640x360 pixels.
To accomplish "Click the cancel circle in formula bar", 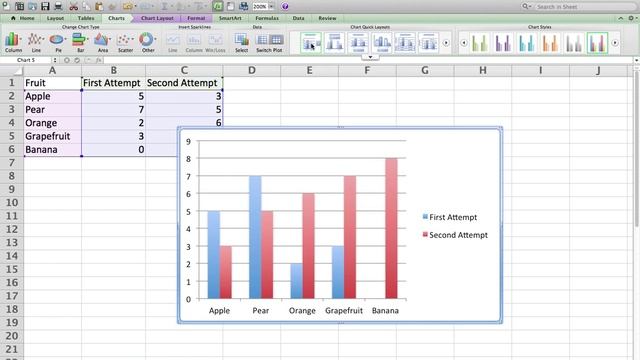I will pyautogui.click(x=67, y=60).
